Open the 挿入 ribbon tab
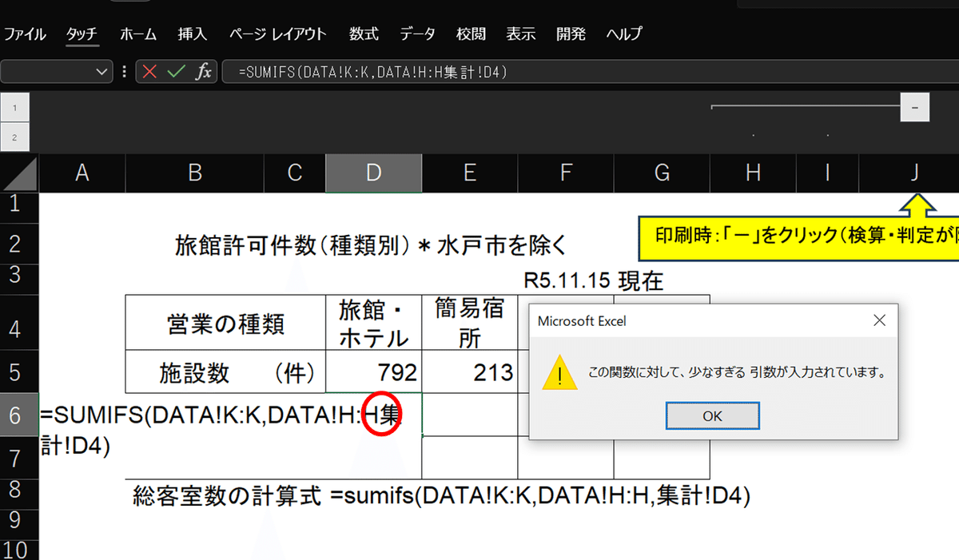 click(193, 34)
